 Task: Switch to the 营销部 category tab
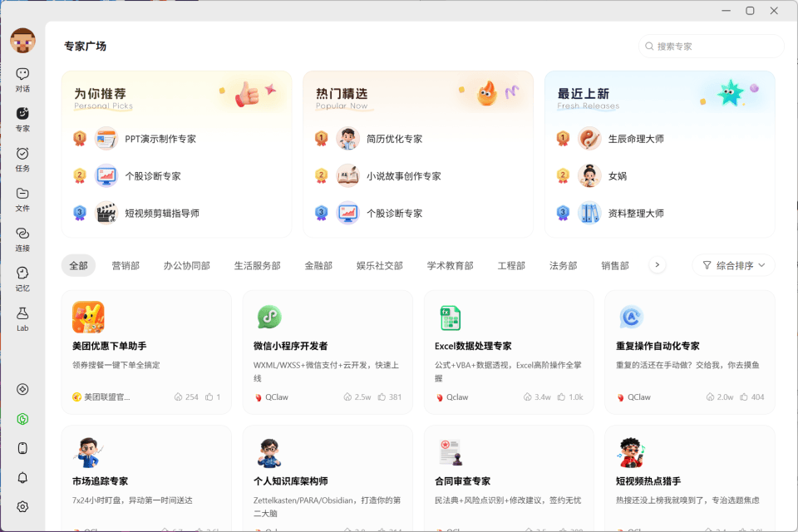coord(126,265)
